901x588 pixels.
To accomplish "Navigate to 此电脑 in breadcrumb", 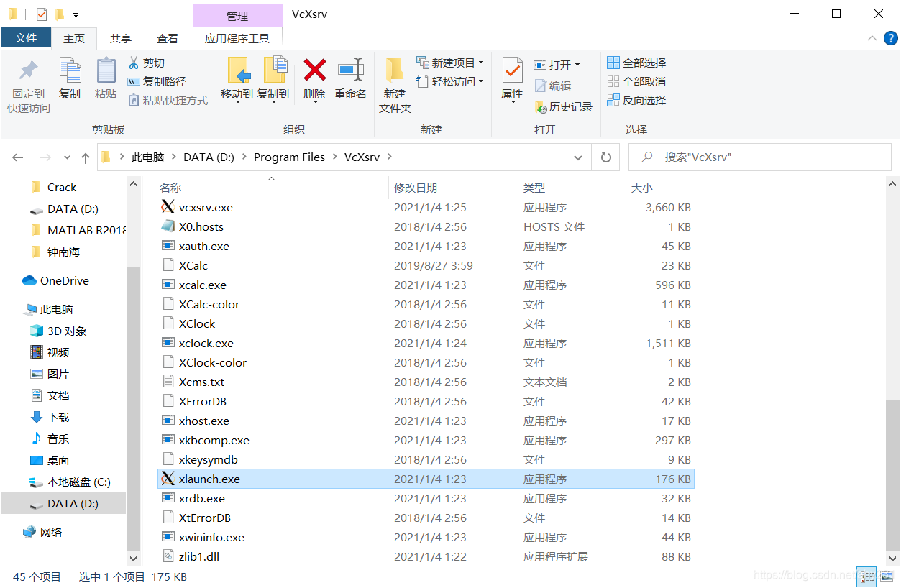I will [147, 157].
